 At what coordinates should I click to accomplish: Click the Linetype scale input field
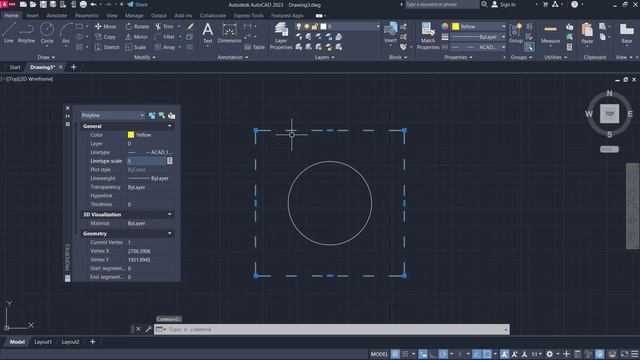pyautogui.click(x=146, y=161)
